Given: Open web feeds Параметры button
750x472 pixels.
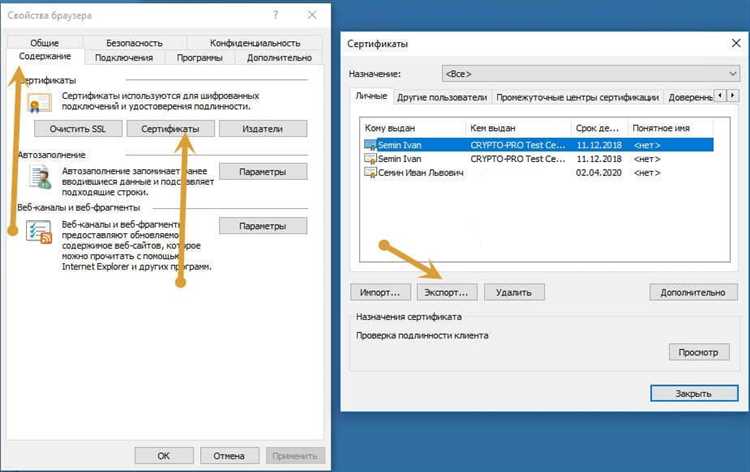Looking at the screenshot, I should (263, 226).
